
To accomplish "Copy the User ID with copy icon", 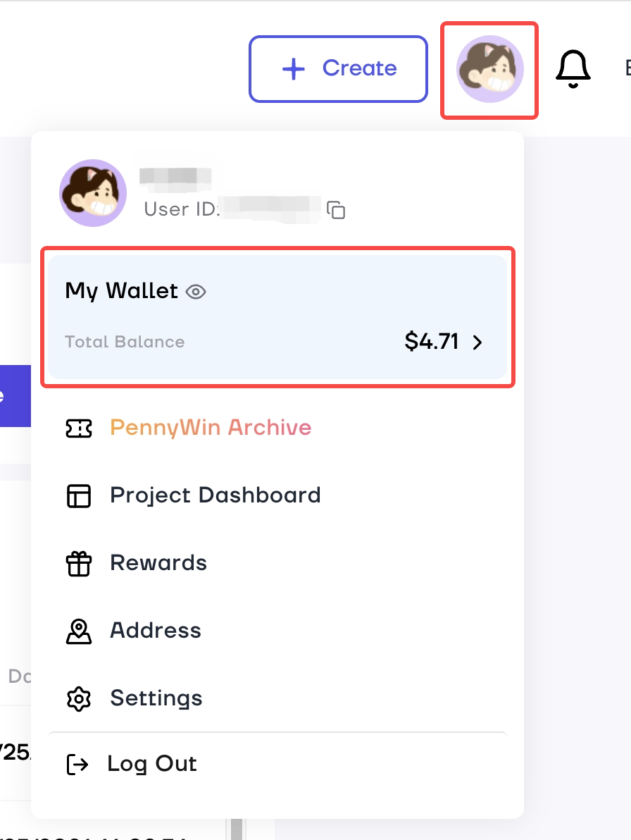I will click(337, 209).
